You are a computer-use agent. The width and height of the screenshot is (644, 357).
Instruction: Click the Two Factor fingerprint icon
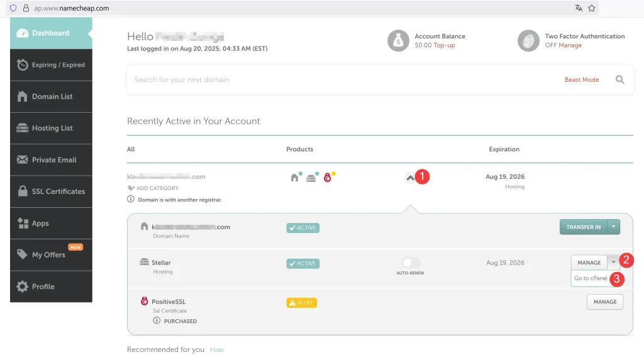tap(528, 41)
